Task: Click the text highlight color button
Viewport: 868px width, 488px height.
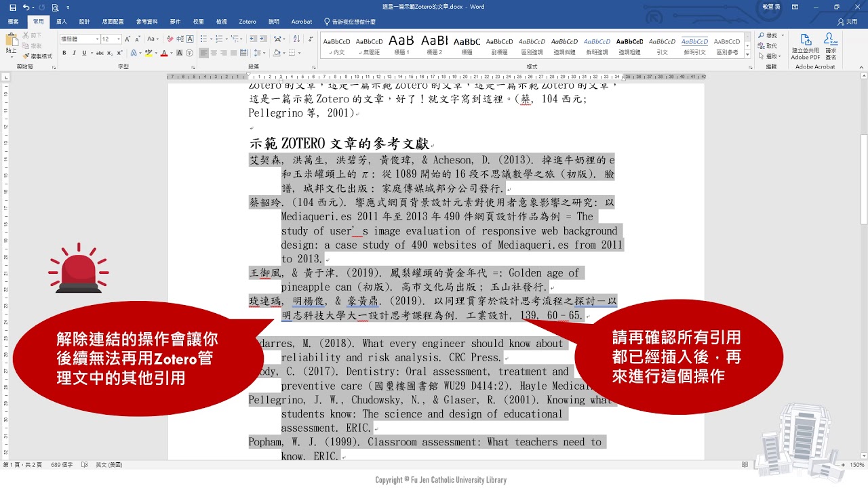Action: click(149, 53)
